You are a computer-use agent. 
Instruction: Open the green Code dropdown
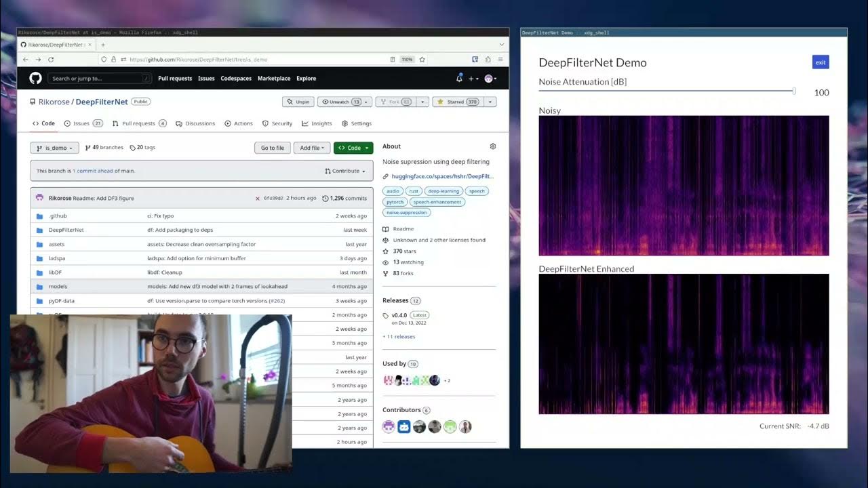353,148
